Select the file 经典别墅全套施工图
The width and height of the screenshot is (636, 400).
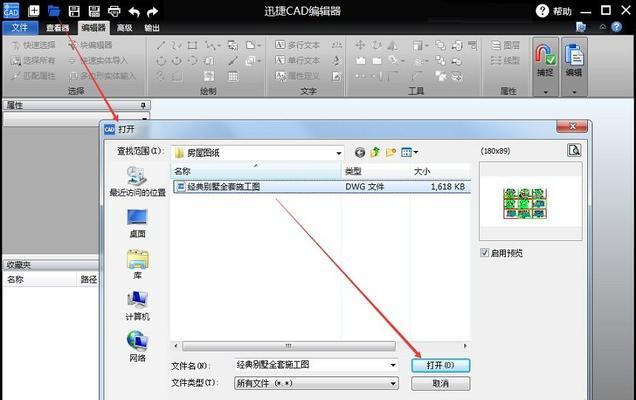(322, 187)
